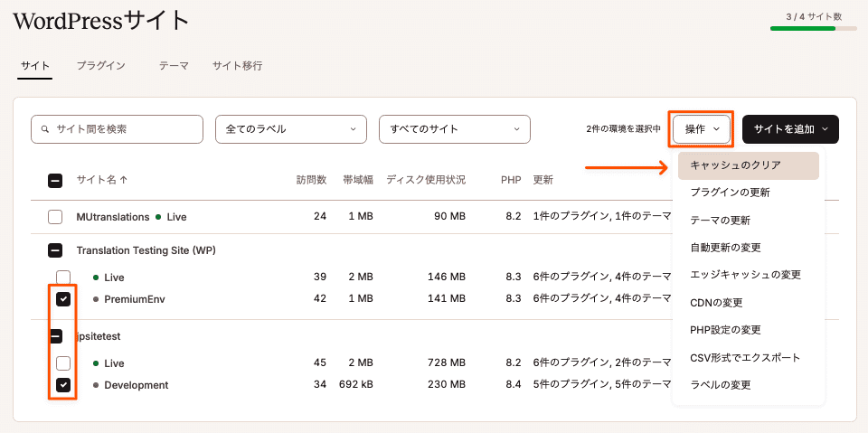Image resolution: width=868 pixels, height=433 pixels.
Task: Select CSV形式でエクスポート menu entry
Action: point(744,357)
